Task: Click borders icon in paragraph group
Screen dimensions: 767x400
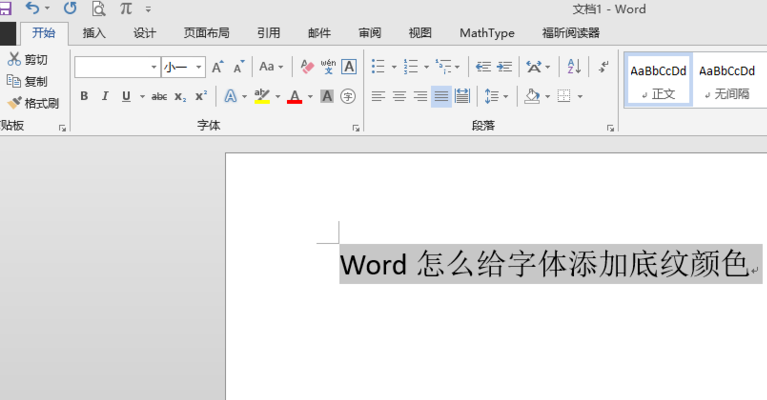Action: [x=564, y=96]
